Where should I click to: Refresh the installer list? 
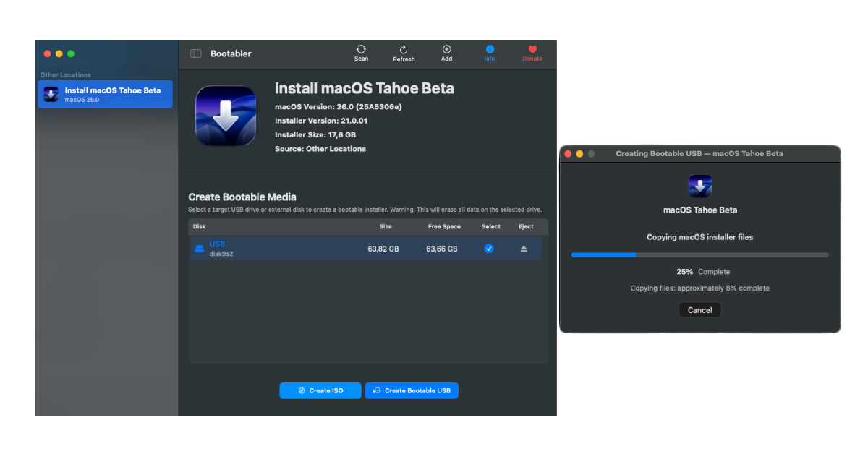[x=404, y=53]
